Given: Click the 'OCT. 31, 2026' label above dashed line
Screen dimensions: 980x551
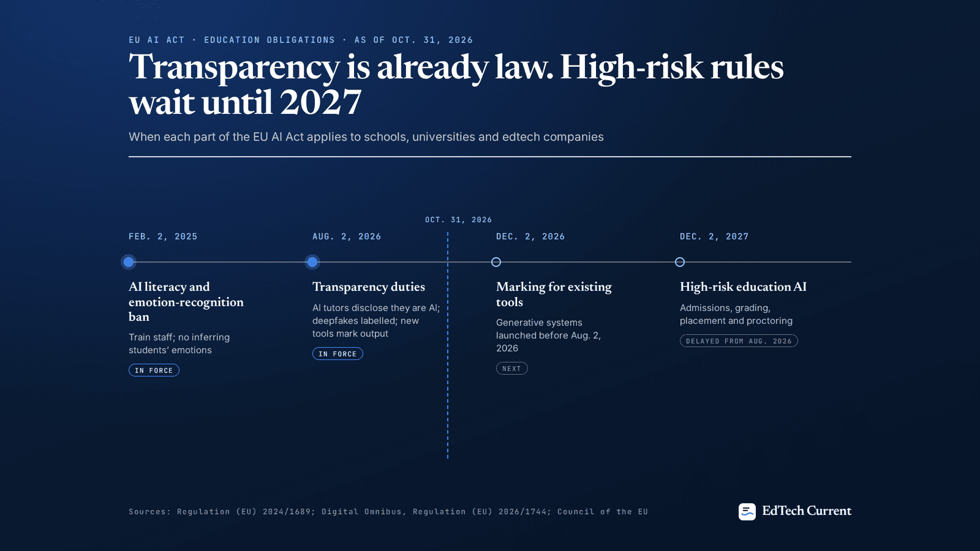Looking at the screenshot, I should 459,220.
